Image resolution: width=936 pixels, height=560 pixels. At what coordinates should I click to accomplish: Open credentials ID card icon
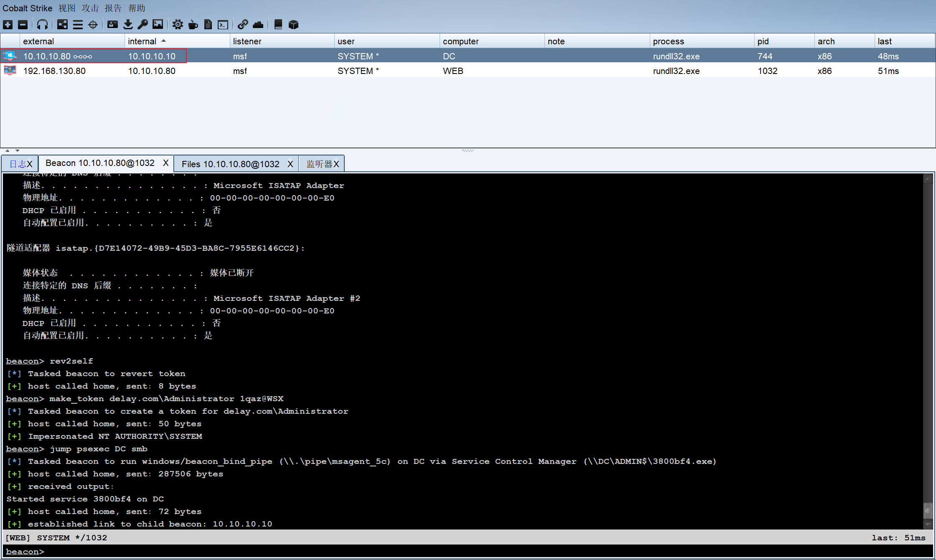click(112, 25)
